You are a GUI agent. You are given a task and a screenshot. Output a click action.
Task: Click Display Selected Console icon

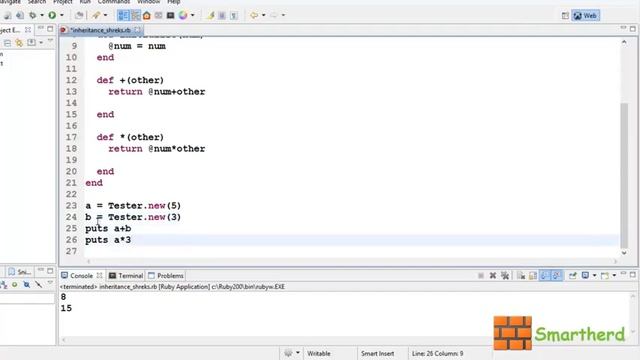coord(585,276)
